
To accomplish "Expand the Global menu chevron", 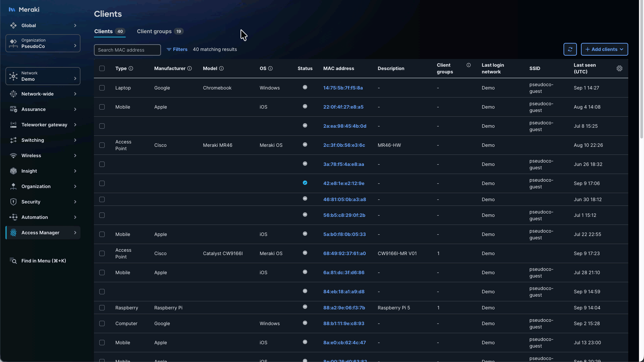I will [75, 25].
